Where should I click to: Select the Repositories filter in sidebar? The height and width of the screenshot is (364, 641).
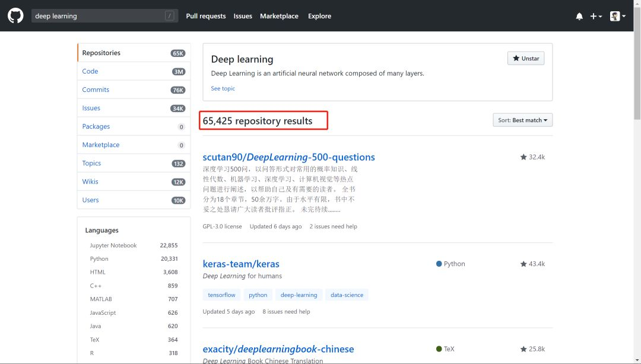[x=134, y=53]
